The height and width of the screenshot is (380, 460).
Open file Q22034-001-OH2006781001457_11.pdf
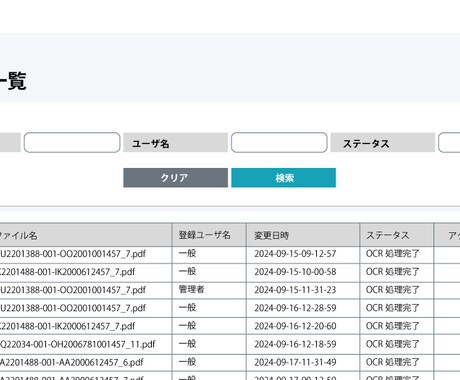click(78, 344)
